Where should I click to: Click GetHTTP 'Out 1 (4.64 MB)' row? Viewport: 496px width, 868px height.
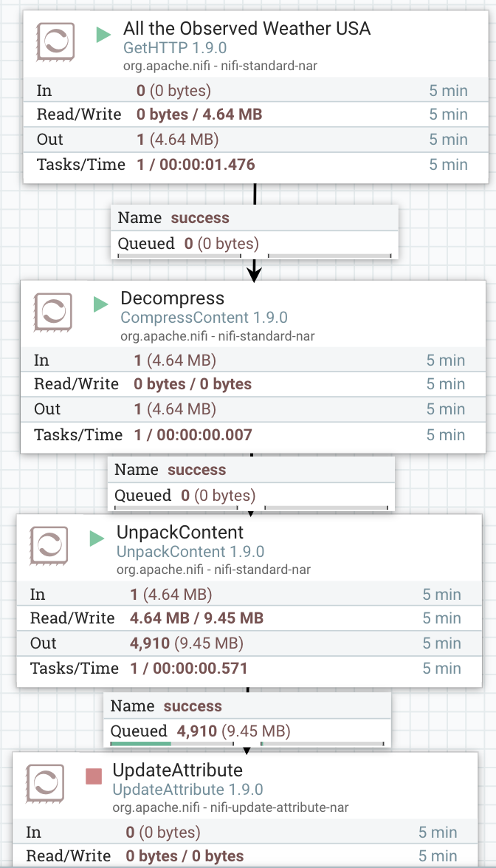255,139
